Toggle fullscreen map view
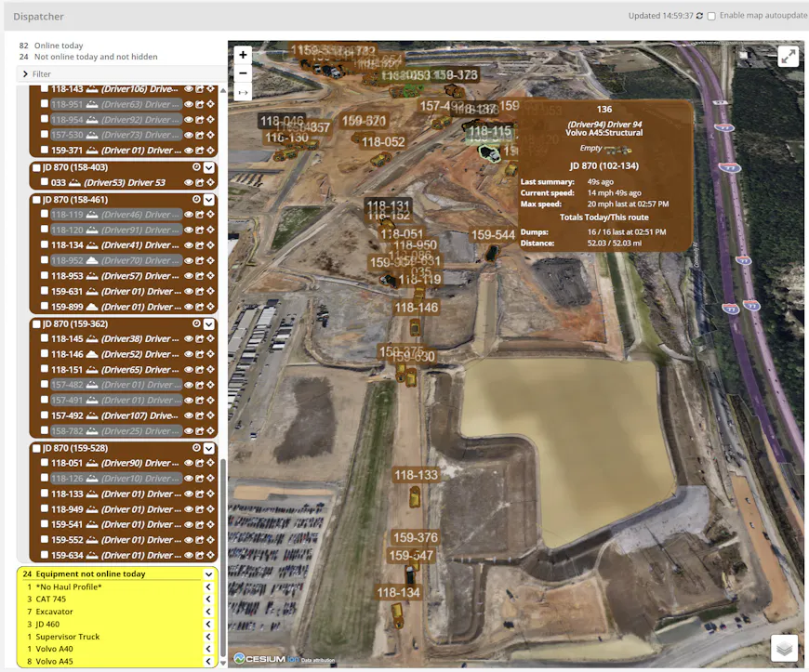The height and width of the screenshot is (672, 809). [x=788, y=57]
